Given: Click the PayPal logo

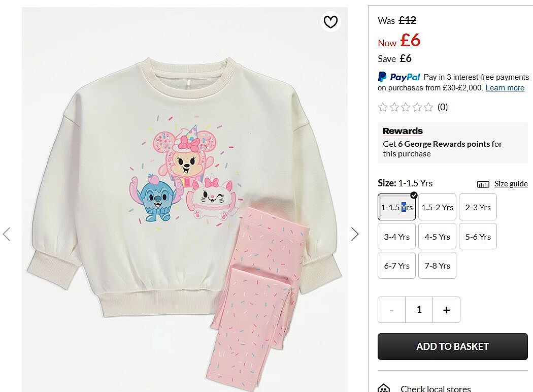Looking at the screenshot, I should click(x=399, y=77).
